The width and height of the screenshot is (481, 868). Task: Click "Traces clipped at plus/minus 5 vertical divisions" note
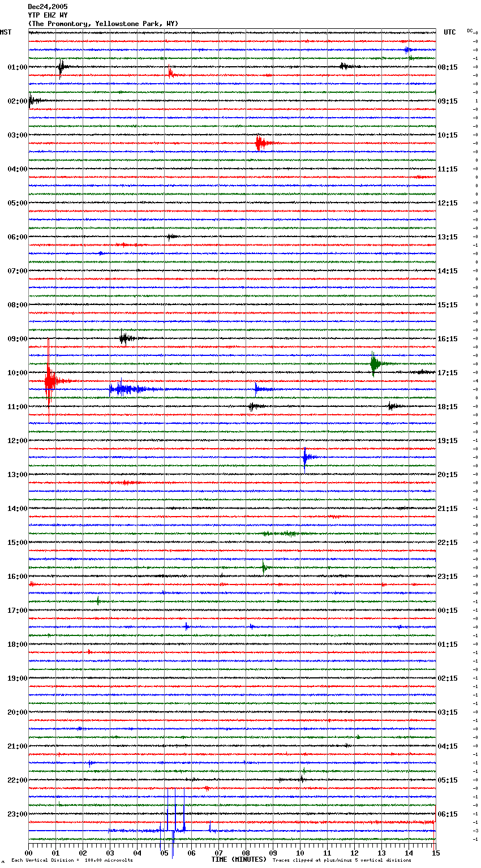click(342, 860)
